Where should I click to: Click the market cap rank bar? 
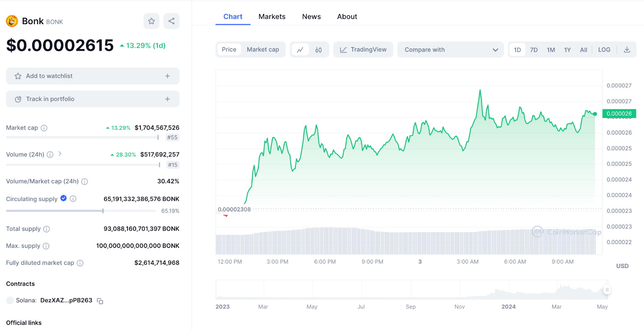[83, 138]
